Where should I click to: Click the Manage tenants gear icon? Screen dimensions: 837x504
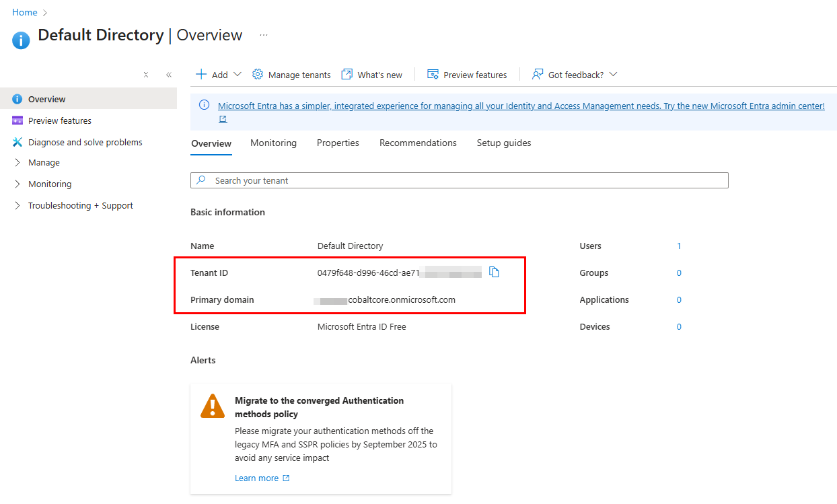click(258, 75)
